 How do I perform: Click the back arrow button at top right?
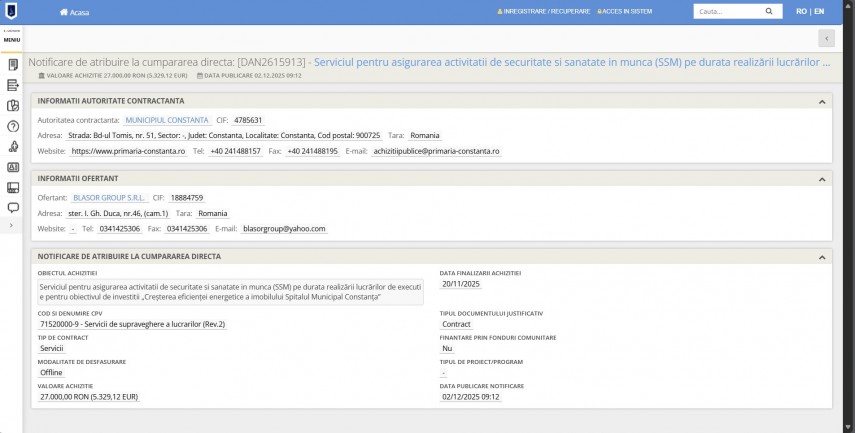click(x=826, y=38)
